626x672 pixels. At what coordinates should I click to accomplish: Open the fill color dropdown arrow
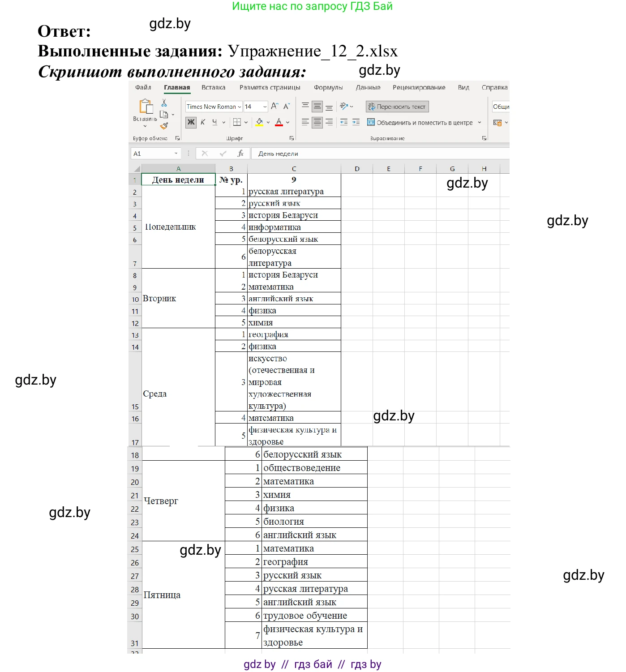click(x=268, y=123)
